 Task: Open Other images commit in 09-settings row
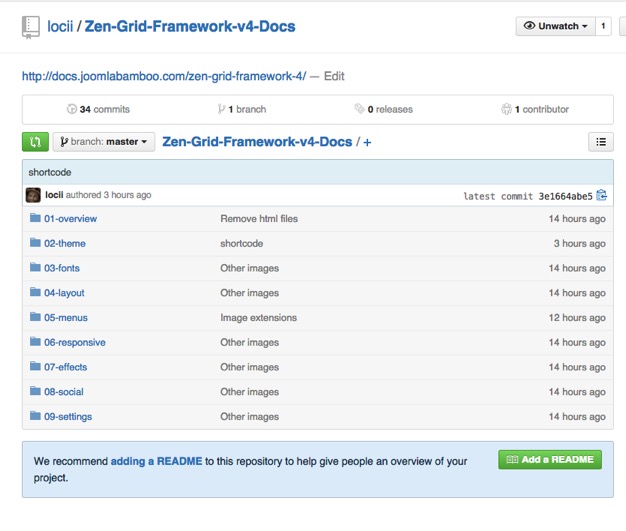250,417
